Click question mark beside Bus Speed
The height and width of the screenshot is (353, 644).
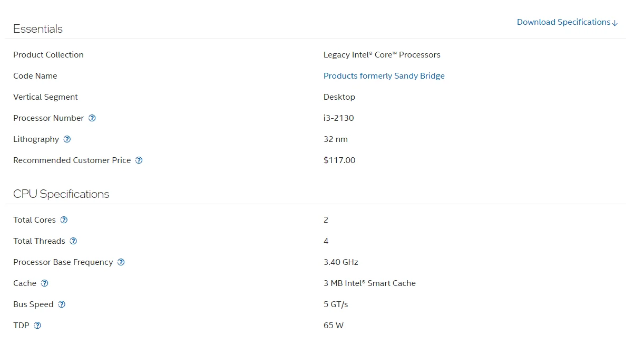point(62,304)
